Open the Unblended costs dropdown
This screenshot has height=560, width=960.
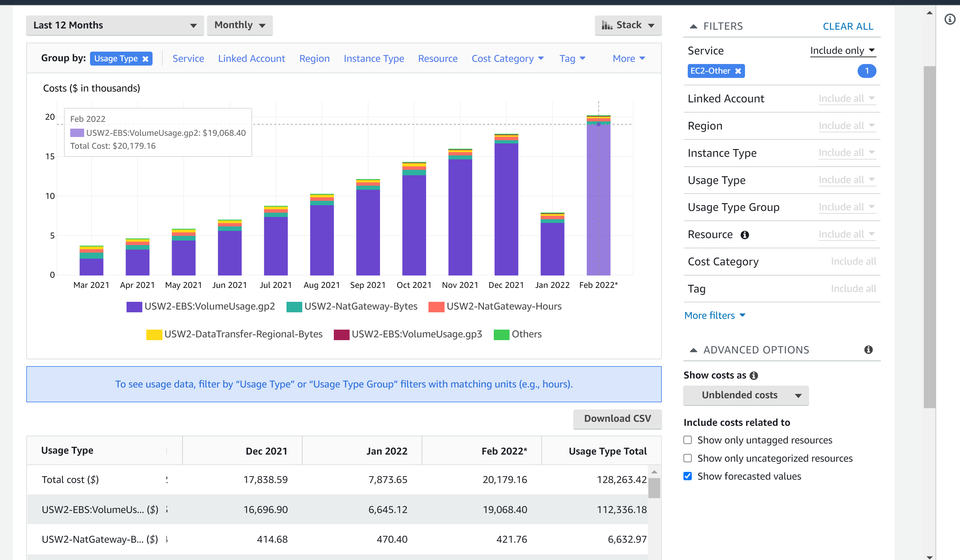point(746,395)
